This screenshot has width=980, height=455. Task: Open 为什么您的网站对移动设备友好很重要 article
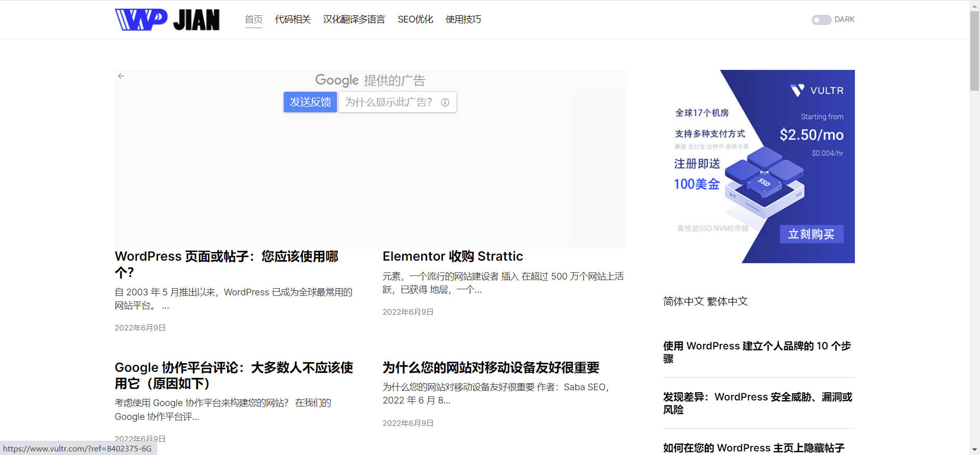click(x=491, y=367)
